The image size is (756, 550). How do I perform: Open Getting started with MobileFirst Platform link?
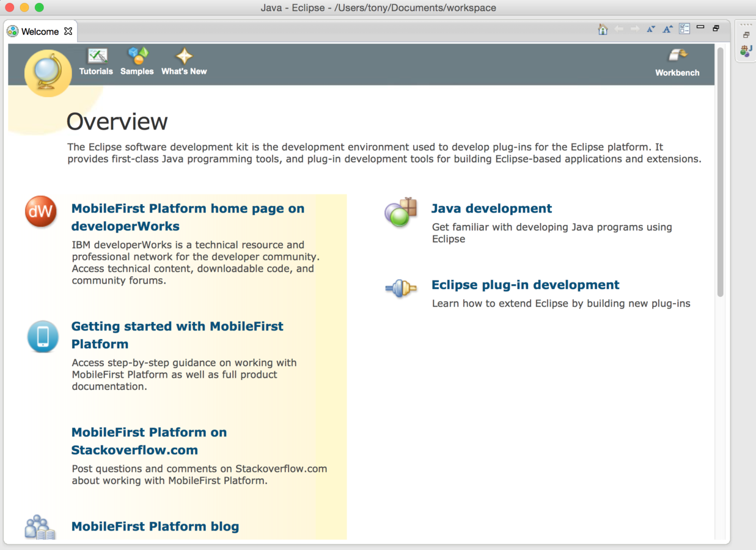pyautogui.click(x=177, y=335)
